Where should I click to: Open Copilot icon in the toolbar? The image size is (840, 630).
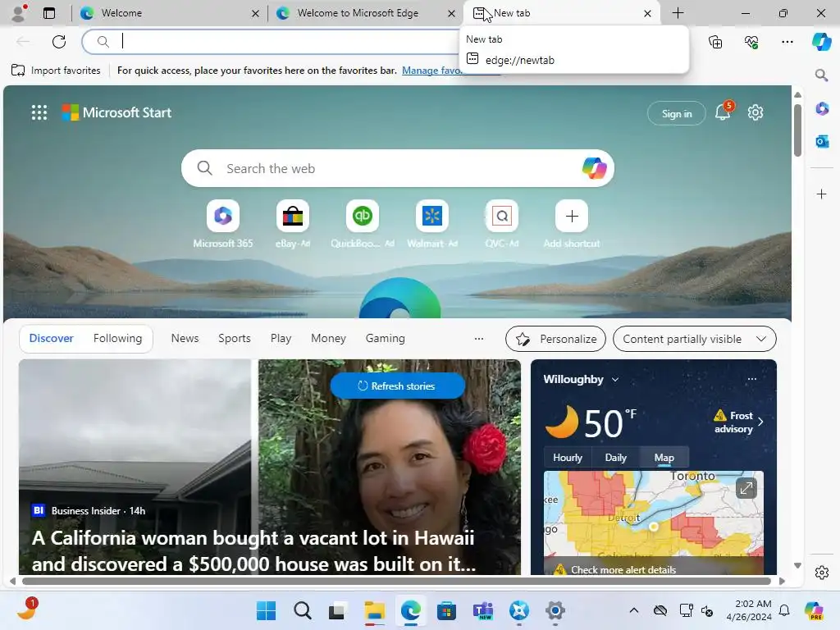pyautogui.click(x=821, y=41)
